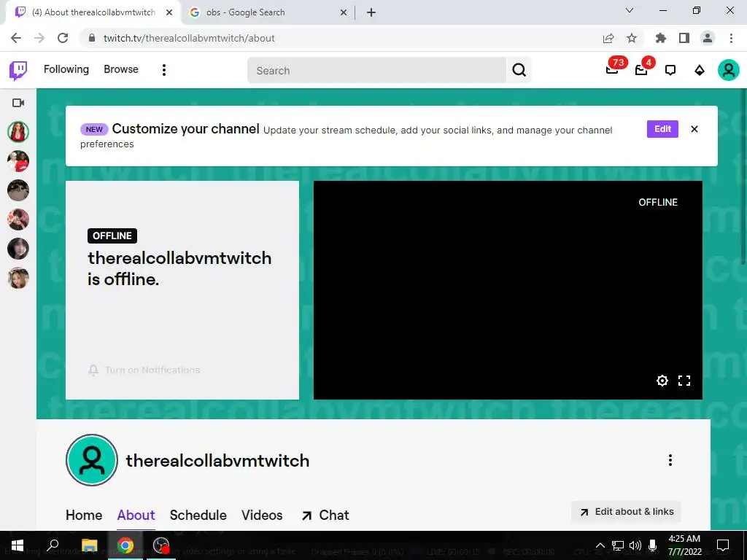Open the Windows notification center
The height and width of the screenshot is (560, 747).
[x=723, y=545]
